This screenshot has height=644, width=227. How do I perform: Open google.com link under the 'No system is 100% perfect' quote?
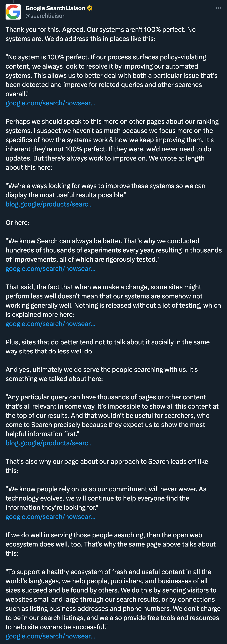(50, 103)
